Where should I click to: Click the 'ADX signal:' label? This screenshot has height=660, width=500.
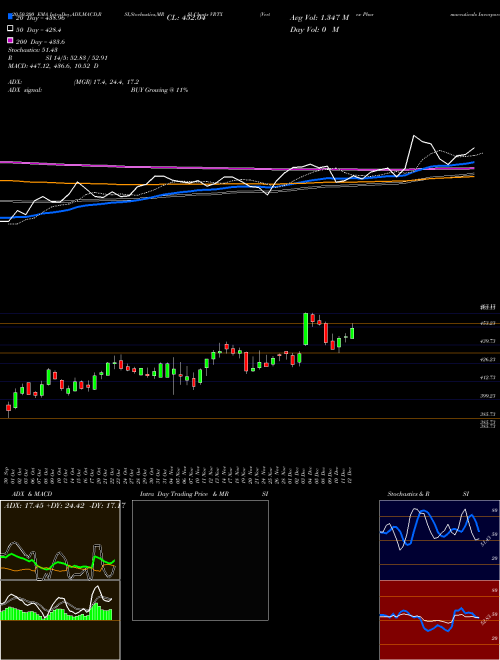click(x=25, y=90)
